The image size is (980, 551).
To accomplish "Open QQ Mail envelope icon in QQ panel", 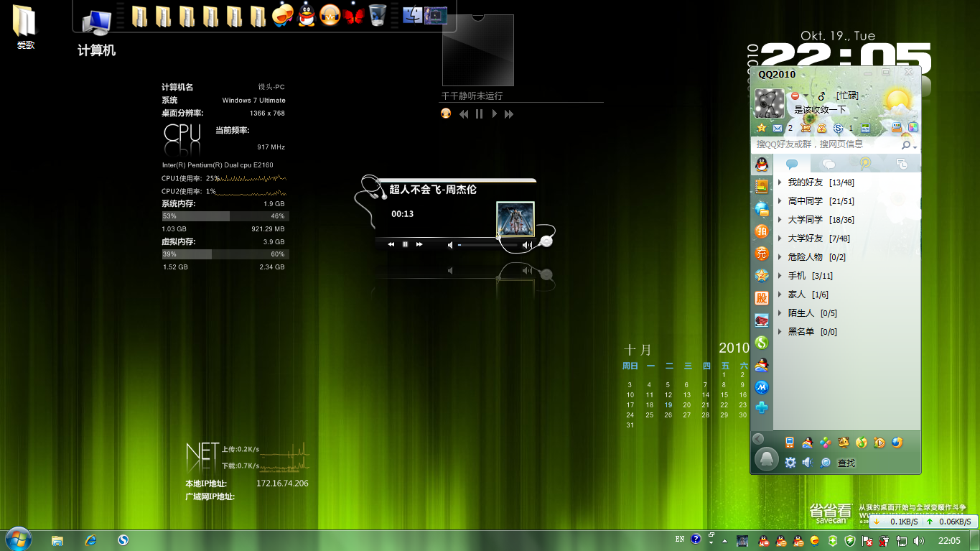I will pyautogui.click(x=778, y=128).
